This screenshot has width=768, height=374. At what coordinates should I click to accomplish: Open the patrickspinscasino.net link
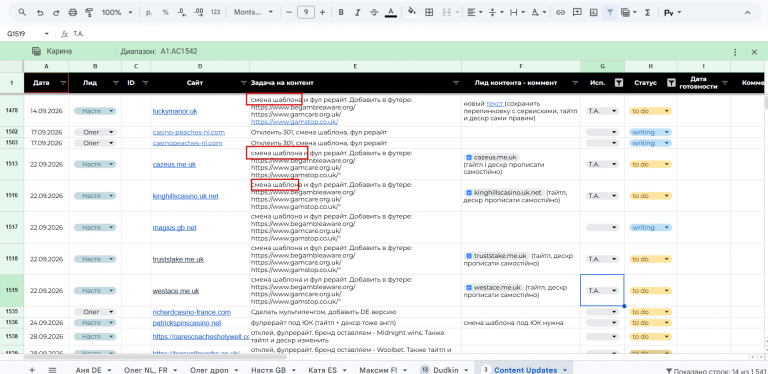(187, 323)
